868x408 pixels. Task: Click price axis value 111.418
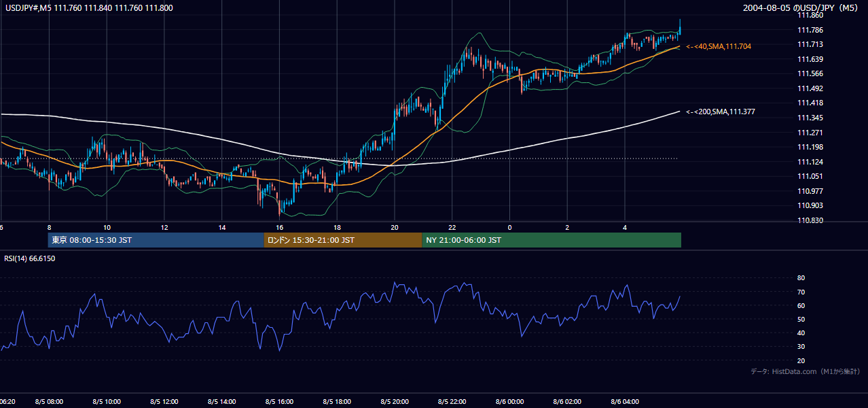pos(810,103)
